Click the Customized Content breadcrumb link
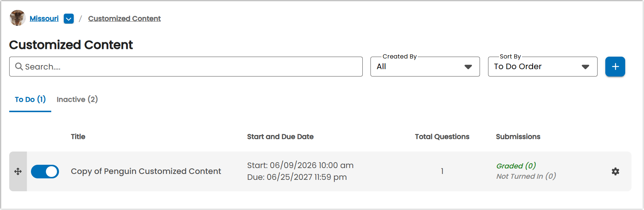 pyautogui.click(x=124, y=18)
